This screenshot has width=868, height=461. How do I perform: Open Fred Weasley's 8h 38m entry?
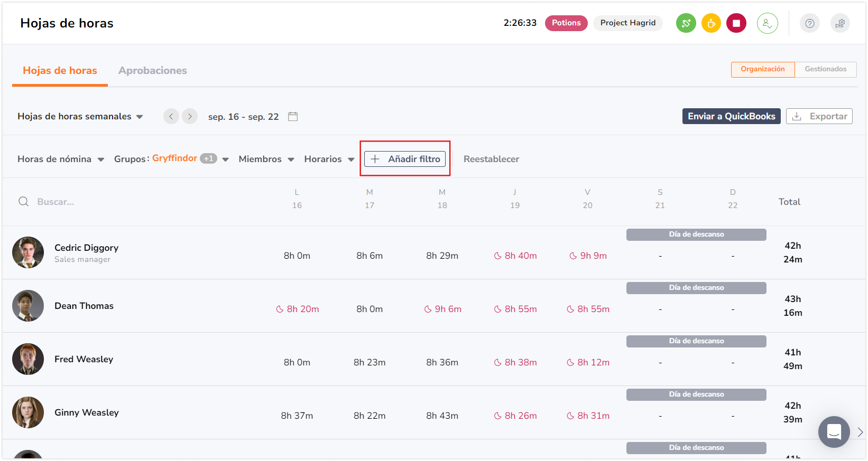point(515,362)
